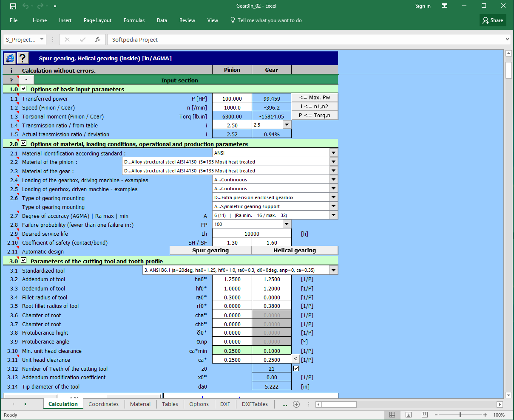Open the Data ribbon tab
The width and height of the screenshot is (514, 420).
162,20
